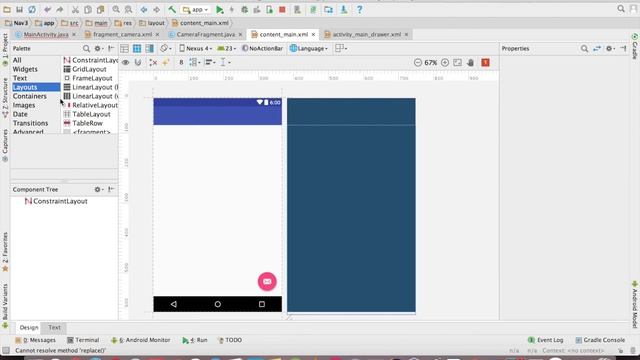Screen dimensions: 640x360
Task: Click the Save All disk icon
Action: (x=19, y=9)
